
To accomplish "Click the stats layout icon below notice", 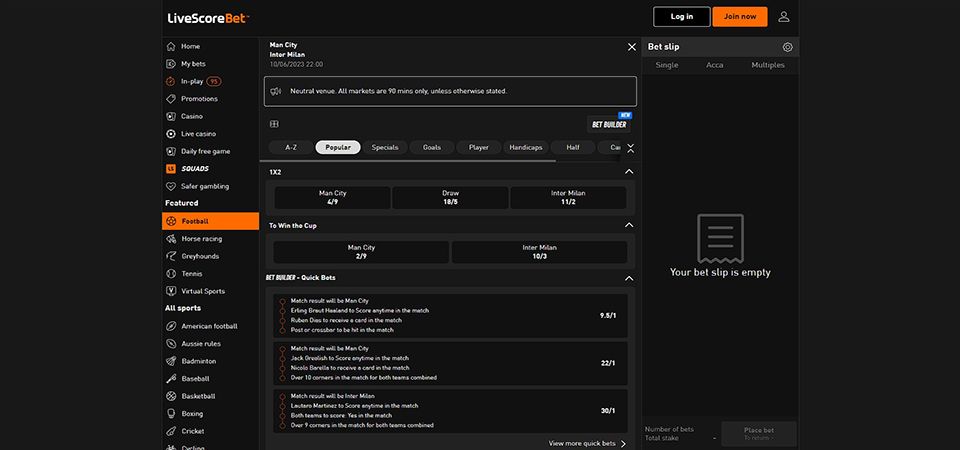I will click(274, 124).
